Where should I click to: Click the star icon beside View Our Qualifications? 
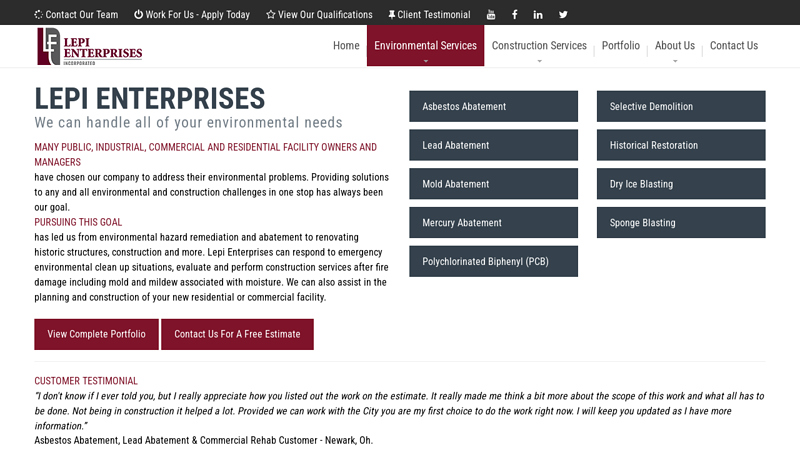pyautogui.click(x=271, y=15)
